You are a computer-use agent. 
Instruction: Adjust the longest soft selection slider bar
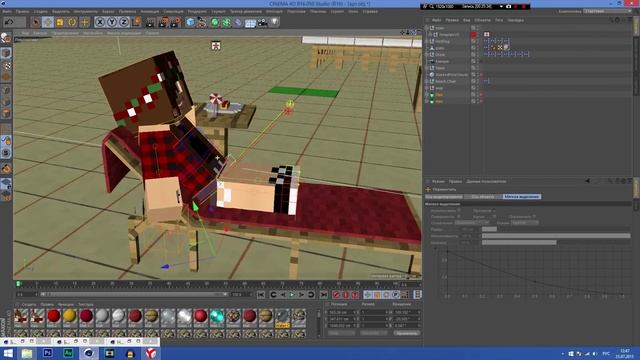tap(556, 236)
